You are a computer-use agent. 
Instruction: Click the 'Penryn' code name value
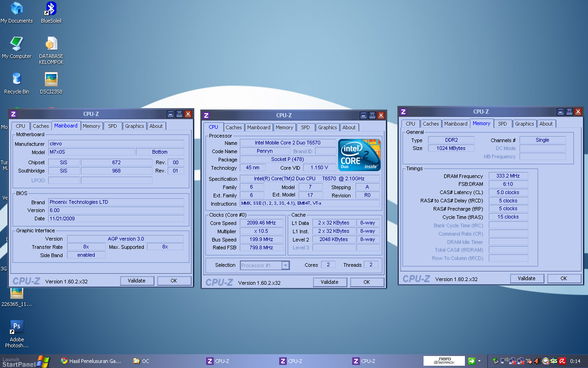coord(265,151)
